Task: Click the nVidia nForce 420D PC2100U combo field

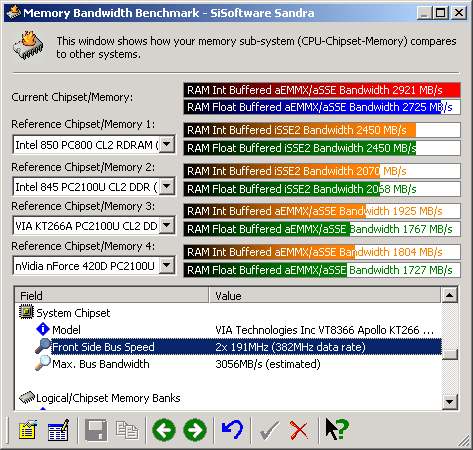Action: (94, 266)
